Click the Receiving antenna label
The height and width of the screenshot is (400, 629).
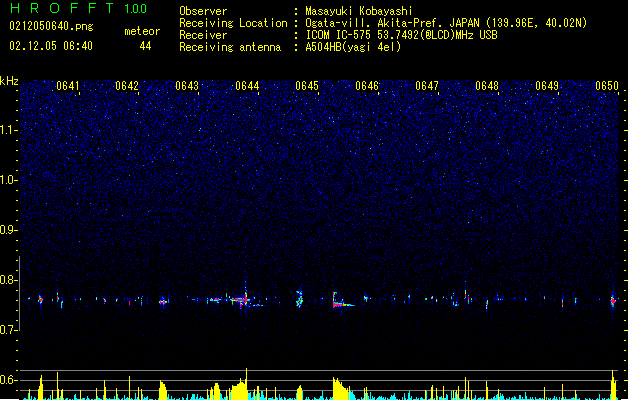[230, 47]
